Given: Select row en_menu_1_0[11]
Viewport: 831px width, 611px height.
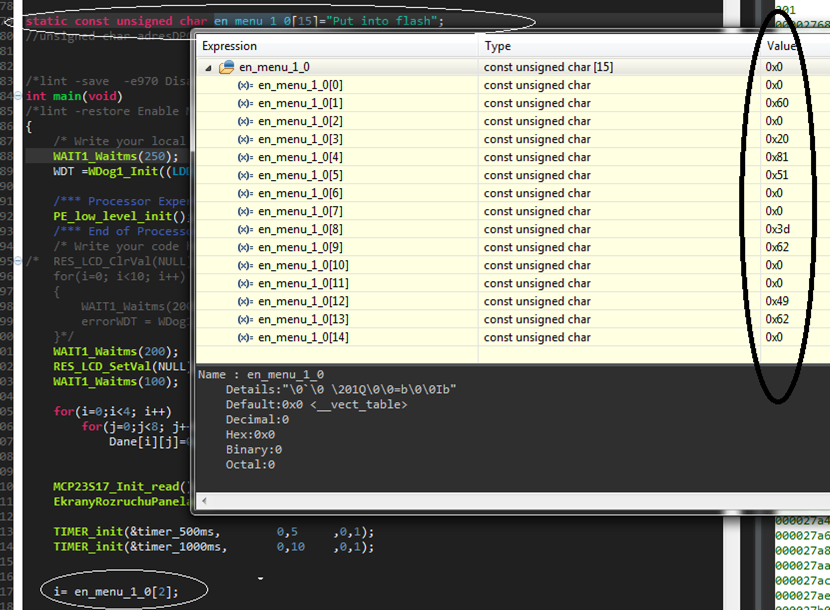Looking at the screenshot, I should point(513,284).
